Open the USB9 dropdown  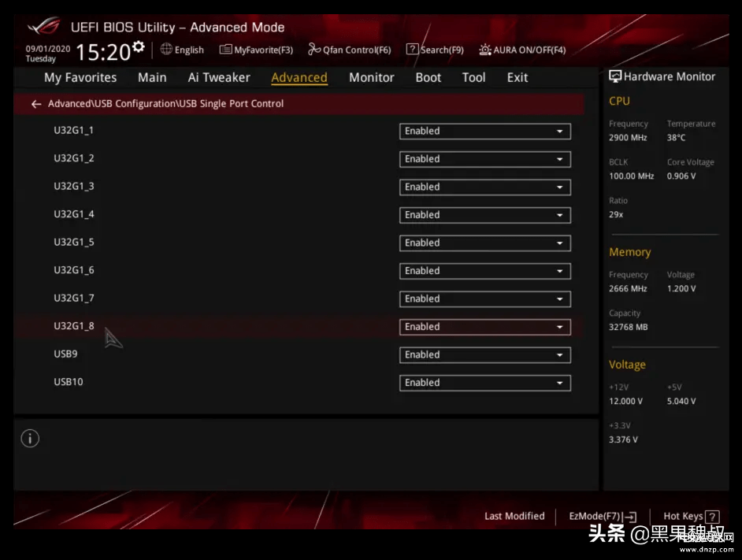[x=485, y=354]
